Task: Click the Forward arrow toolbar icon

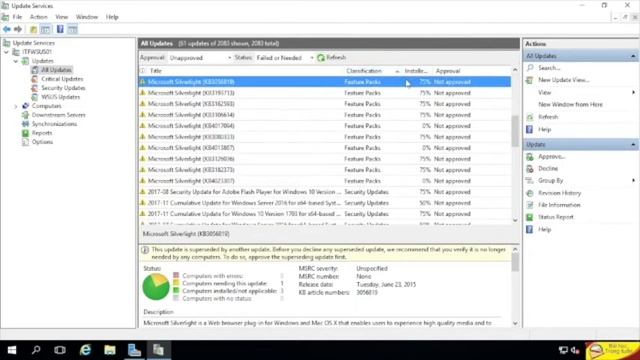Action: 18,29
